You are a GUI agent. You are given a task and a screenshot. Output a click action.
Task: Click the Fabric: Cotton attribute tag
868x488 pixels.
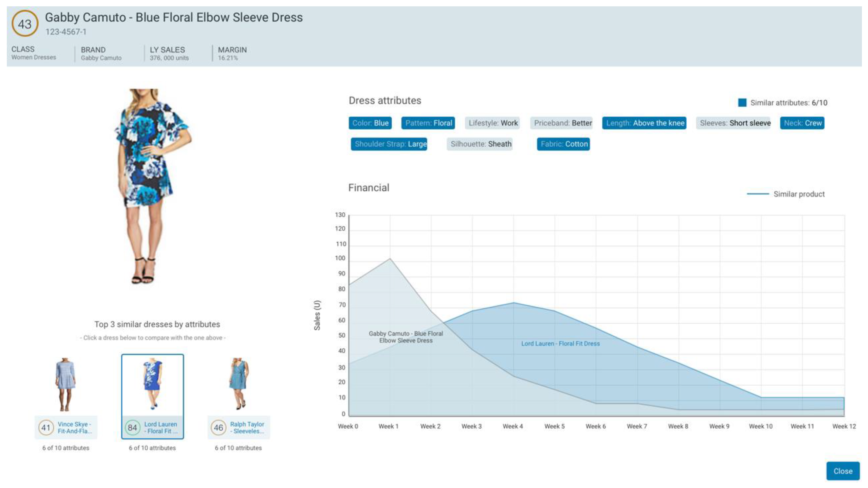coord(564,144)
